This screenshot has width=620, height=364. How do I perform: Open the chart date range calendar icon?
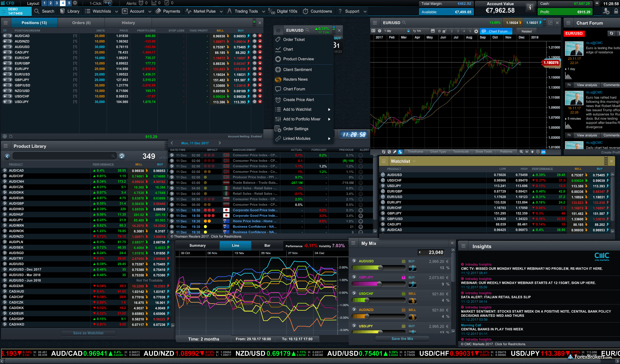(x=433, y=31)
